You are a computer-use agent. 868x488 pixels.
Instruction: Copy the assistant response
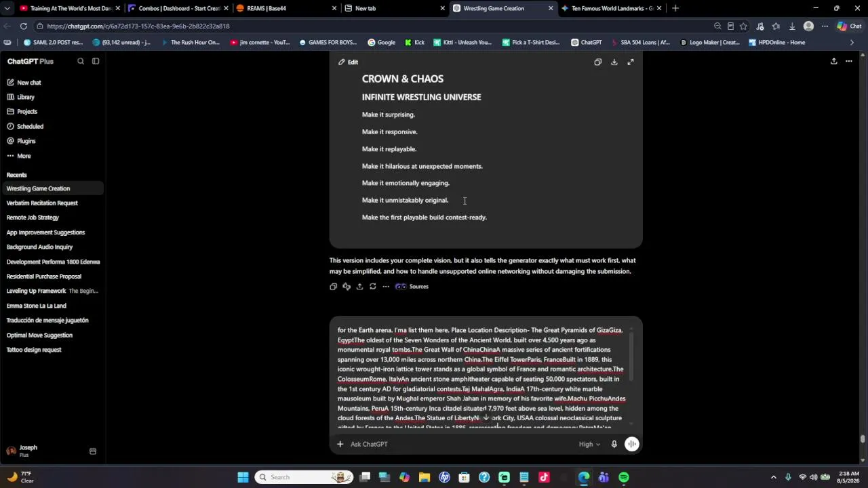[x=333, y=287]
